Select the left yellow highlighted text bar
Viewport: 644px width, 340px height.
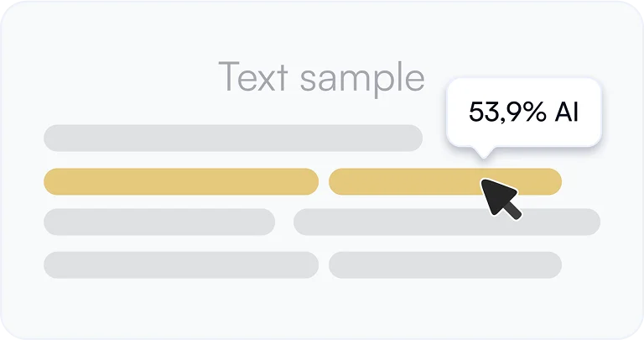tap(180, 181)
